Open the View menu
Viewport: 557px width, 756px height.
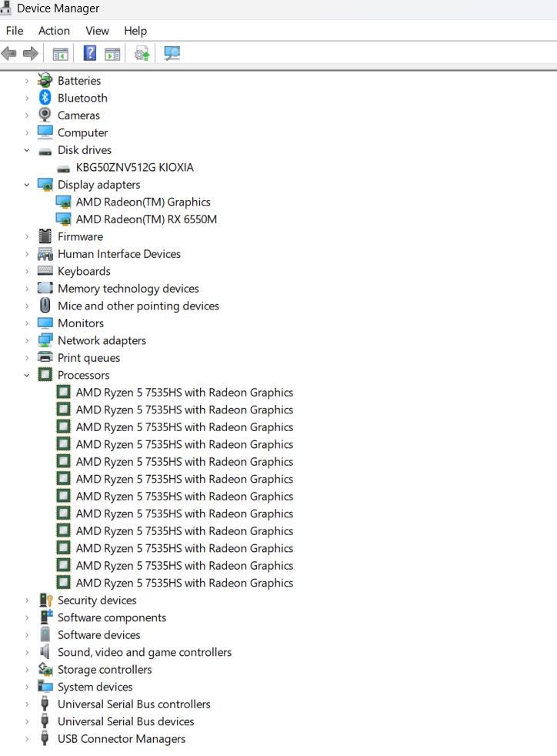click(98, 30)
